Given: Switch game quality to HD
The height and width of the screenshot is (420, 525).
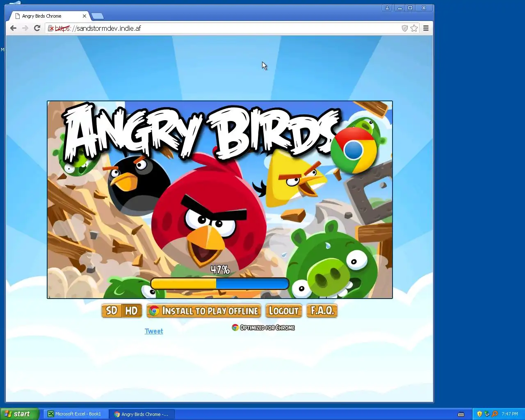Looking at the screenshot, I should pos(132,311).
